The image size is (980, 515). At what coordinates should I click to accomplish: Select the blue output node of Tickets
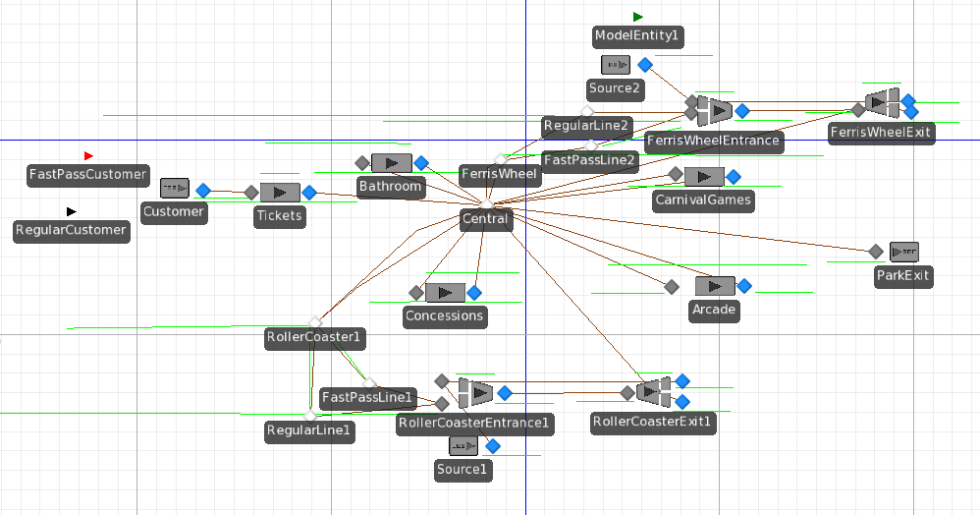(x=309, y=193)
